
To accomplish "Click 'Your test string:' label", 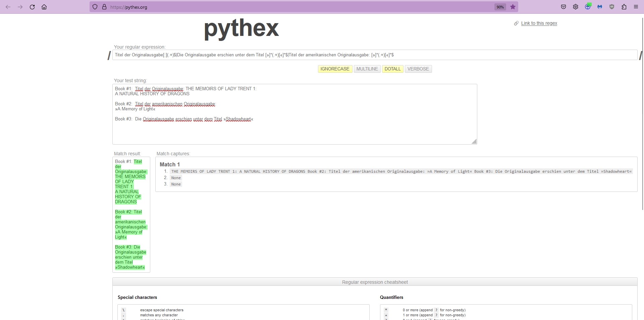I will point(130,81).
